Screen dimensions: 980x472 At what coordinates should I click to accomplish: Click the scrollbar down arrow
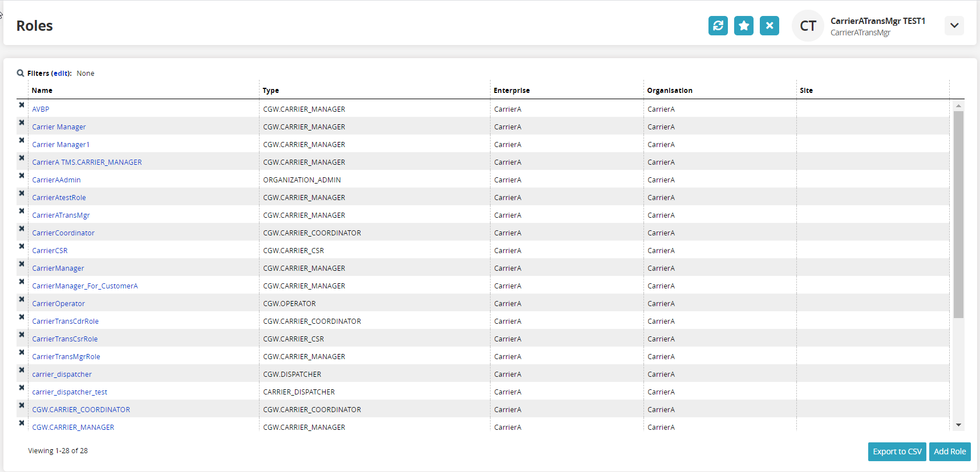point(958,425)
